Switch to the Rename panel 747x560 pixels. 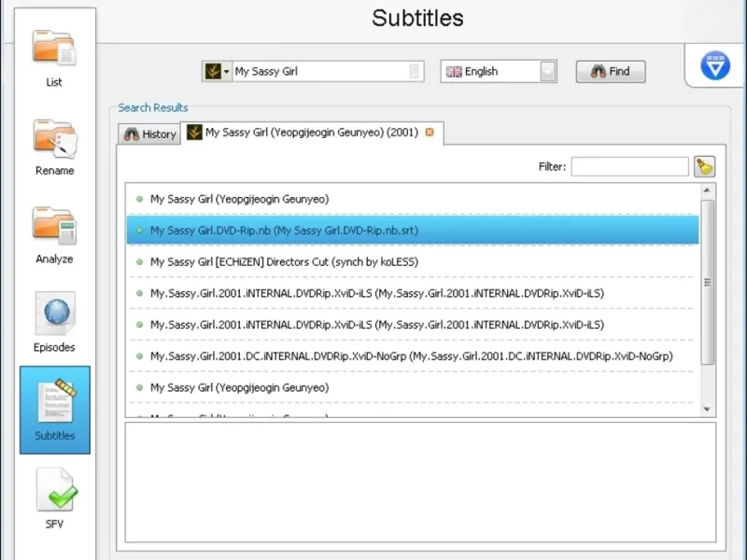tap(54, 147)
